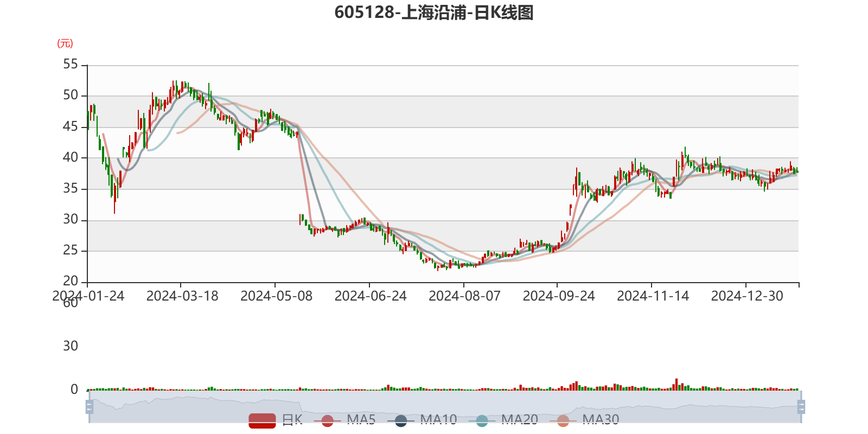Toggle the MA20 line legend

coord(503,420)
